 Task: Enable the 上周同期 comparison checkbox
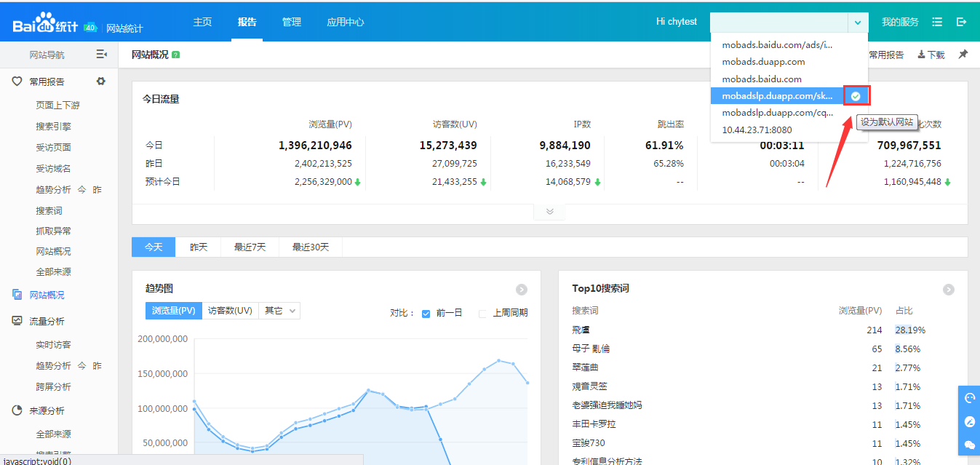pos(482,314)
